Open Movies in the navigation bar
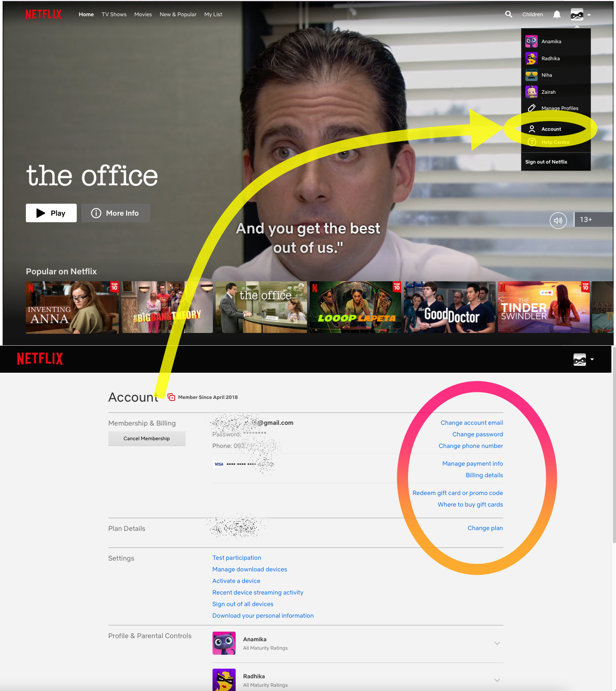This screenshot has height=691, width=616. pyautogui.click(x=143, y=14)
